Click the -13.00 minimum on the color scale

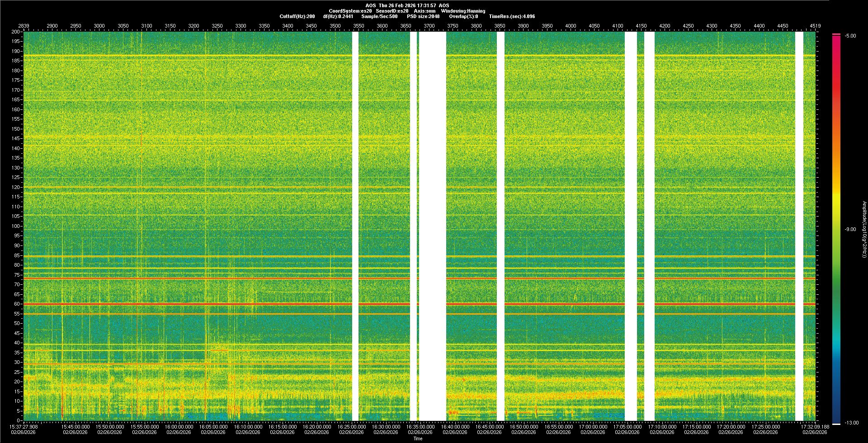[851, 423]
